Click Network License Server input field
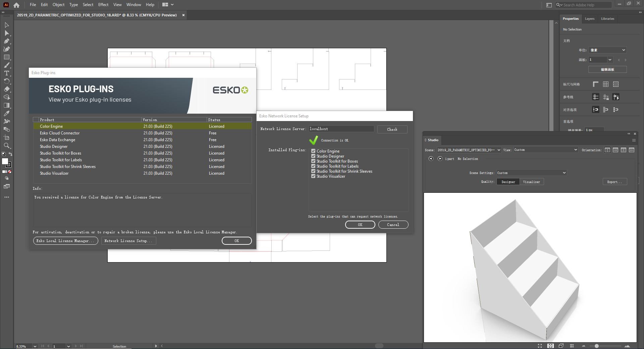 point(341,129)
